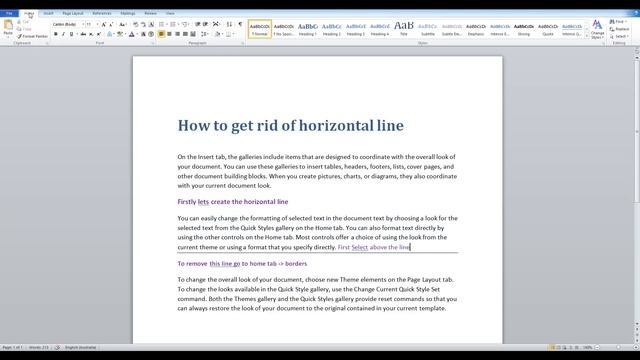This screenshot has width=640, height=360.
Task: Switch to the References tab
Action: coord(102,13)
